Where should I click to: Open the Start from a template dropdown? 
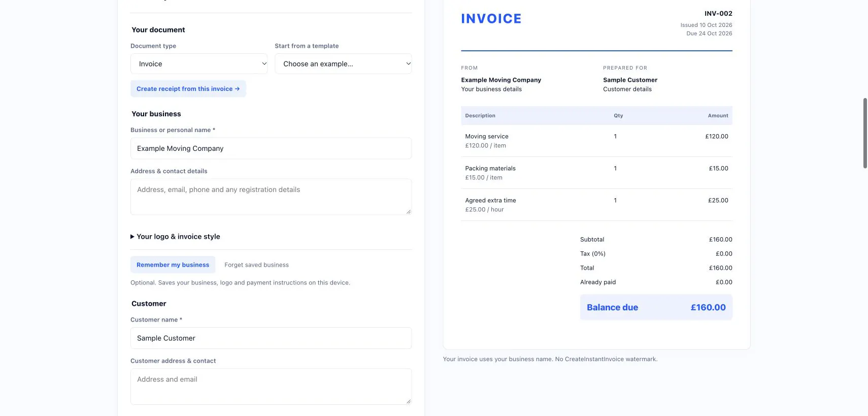click(343, 64)
